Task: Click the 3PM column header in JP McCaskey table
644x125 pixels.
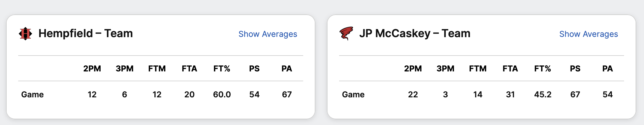Action: point(445,69)
